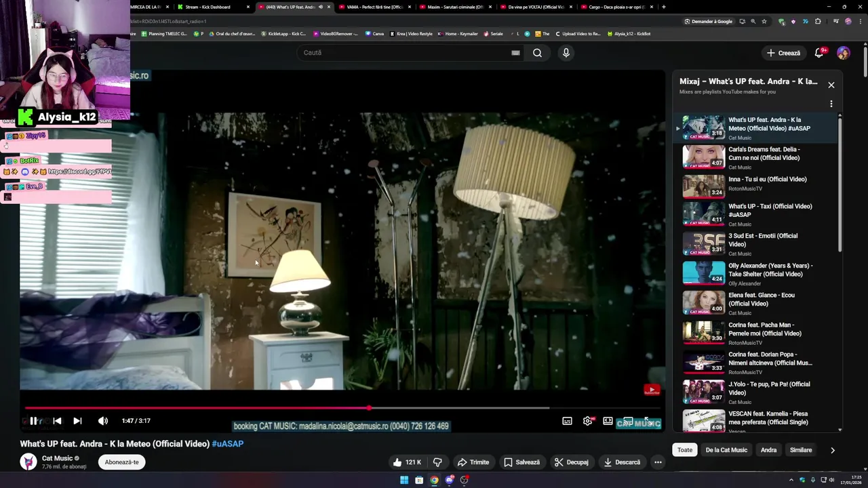This screenshot has width=868, height=488.
Task: Pause the video playback
Action: (x=33, y=421)
